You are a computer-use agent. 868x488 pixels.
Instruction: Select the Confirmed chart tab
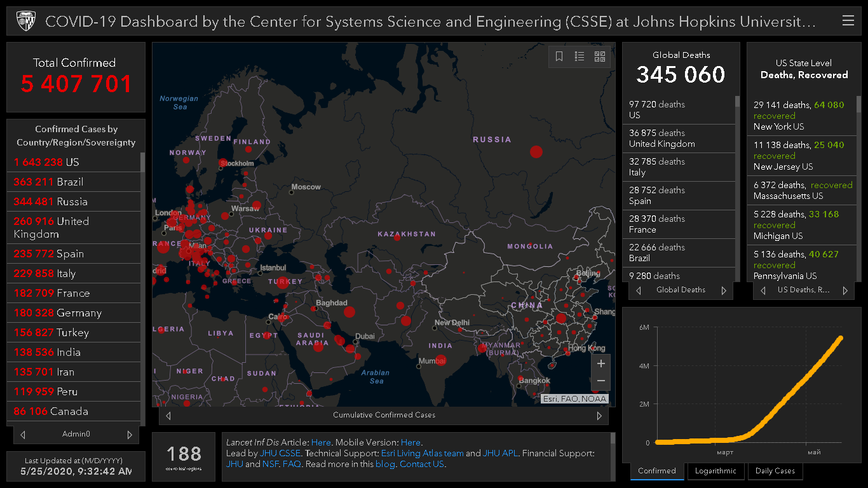[x=657, y=471]
